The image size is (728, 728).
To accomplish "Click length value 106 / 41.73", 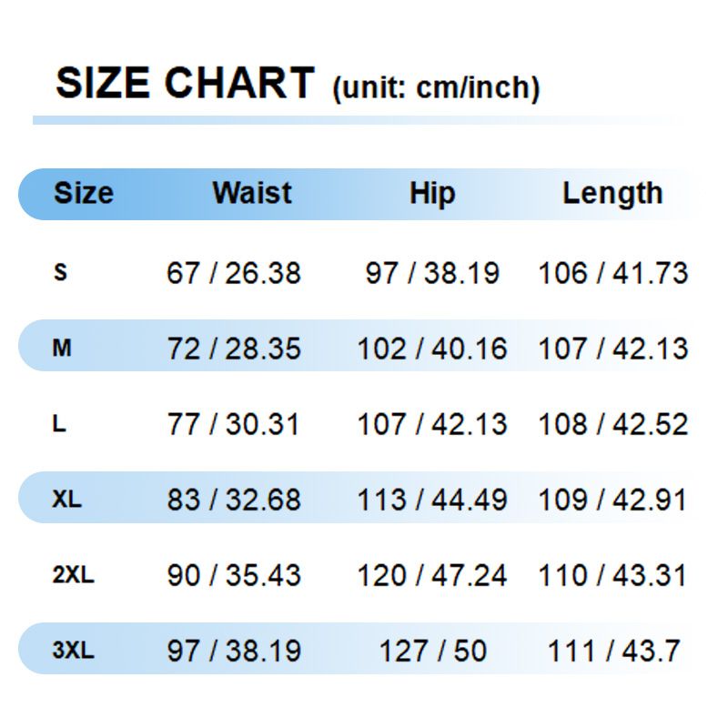I will click(613, 273).
